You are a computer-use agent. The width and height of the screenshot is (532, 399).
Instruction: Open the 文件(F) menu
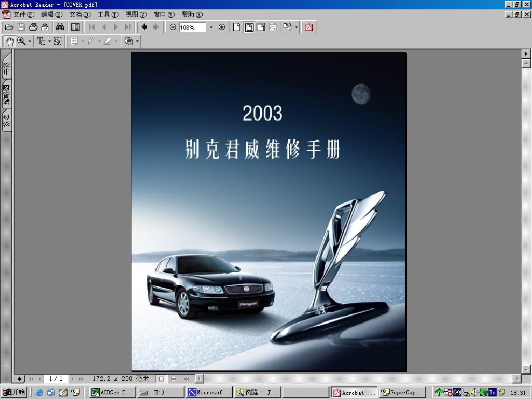click(x=24, y=15)
